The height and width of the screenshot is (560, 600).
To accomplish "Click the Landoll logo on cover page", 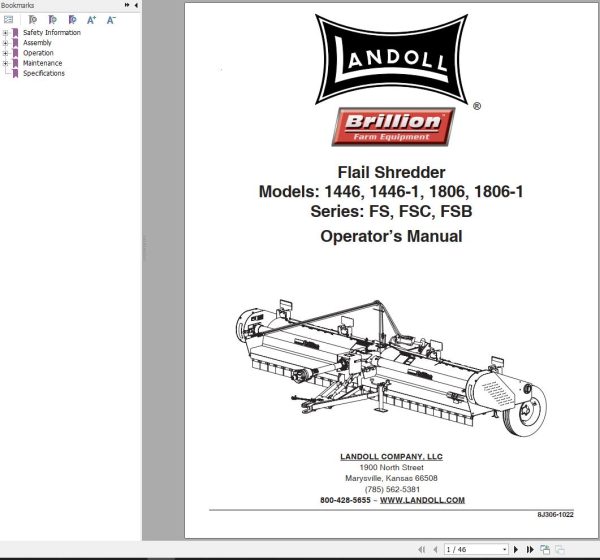I will coord(391,59).
